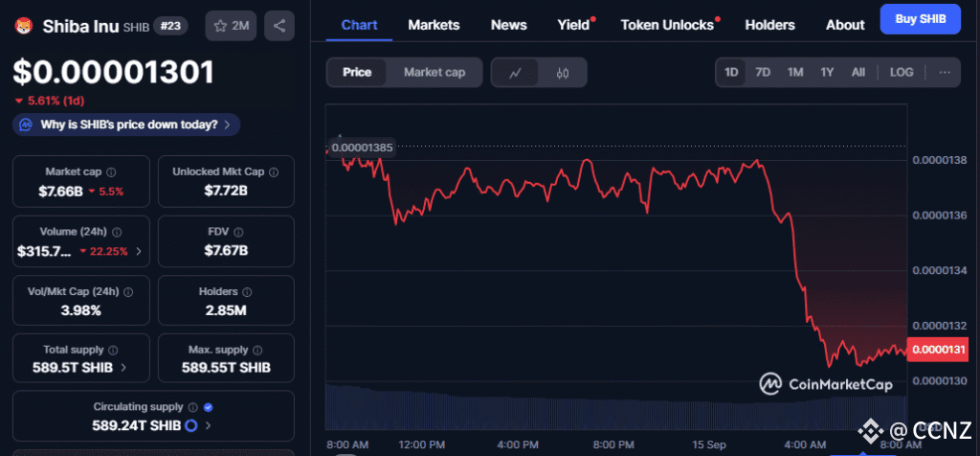Open the Token Unlocks tab
Image resolution: width=980 pixels, height=456 pixels.
pyautogui.click(x=667, y=25)
